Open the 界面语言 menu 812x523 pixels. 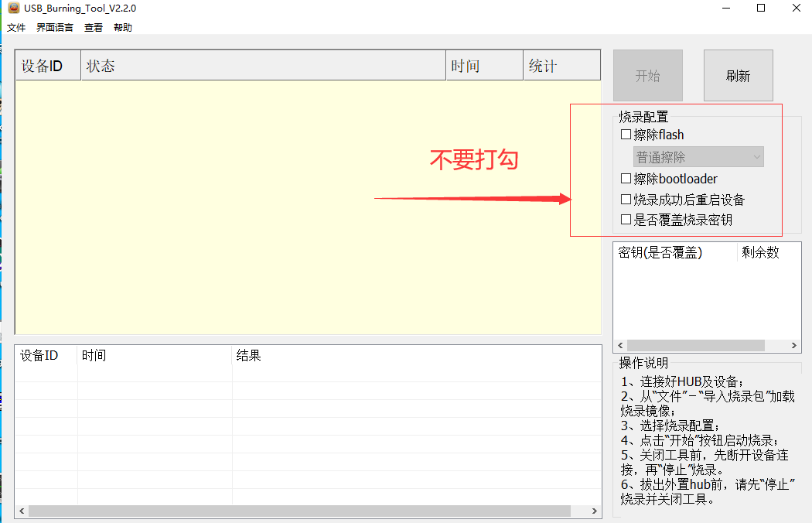[55, 28]
